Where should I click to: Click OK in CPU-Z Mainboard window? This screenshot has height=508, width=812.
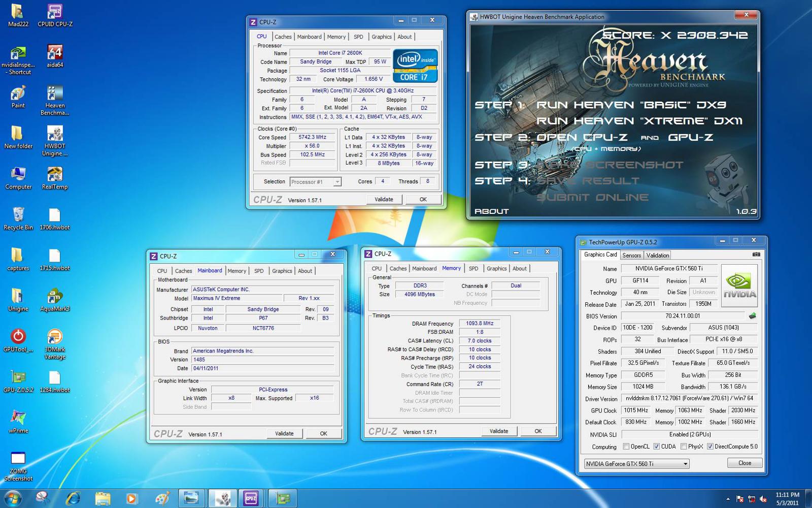[x=324, y=433]
